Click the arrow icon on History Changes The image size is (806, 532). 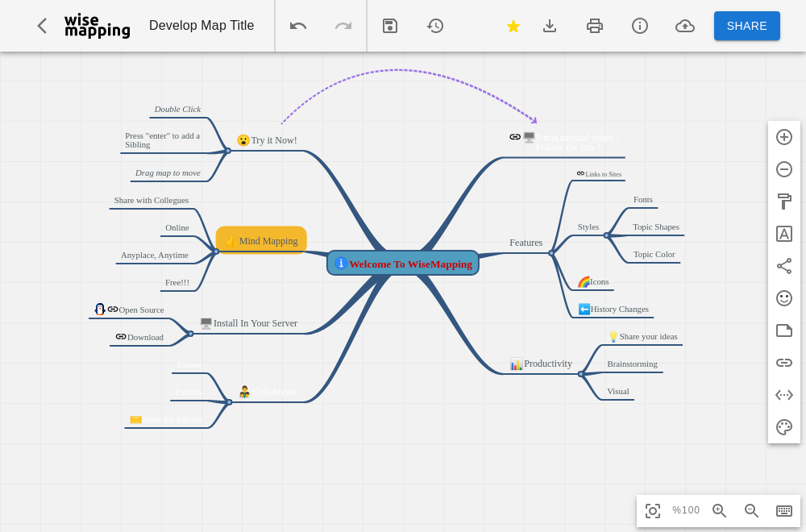(x=584, y=309)
